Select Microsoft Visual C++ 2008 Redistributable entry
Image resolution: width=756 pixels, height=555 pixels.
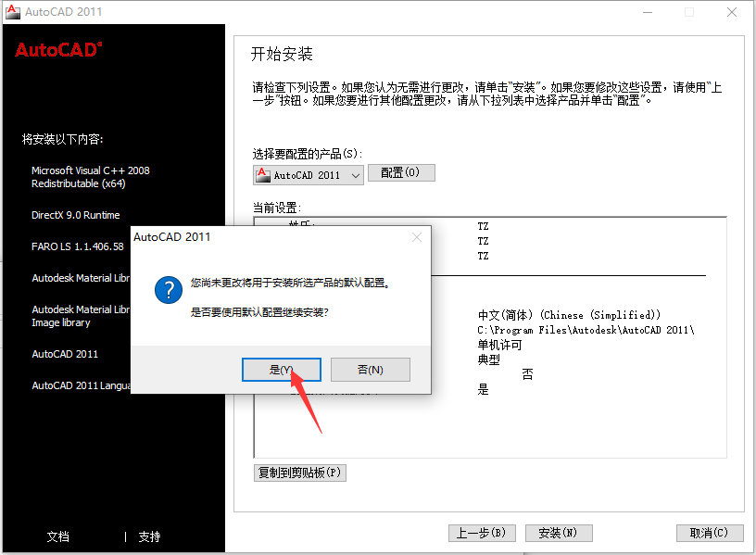pyautogui.click(x=91, y=177)
